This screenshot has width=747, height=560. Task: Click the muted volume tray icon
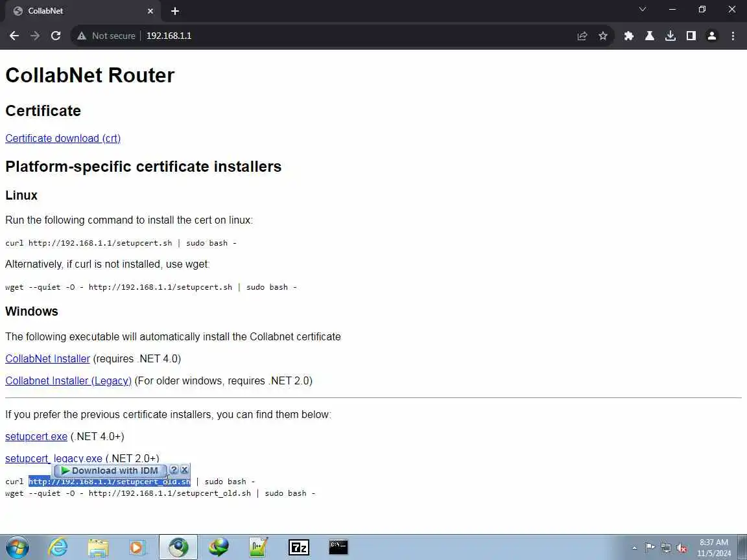[x=682, y=548]
